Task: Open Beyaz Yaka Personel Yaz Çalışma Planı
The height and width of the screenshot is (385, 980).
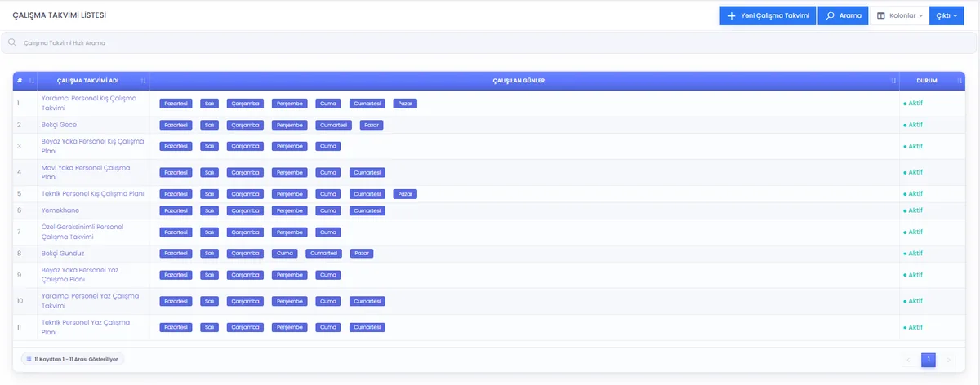Action: click(80, 274)
